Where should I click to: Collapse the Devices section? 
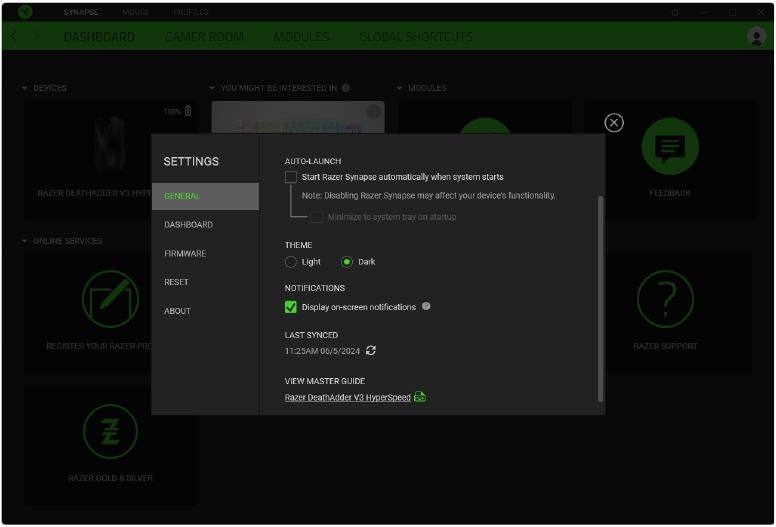[24, 88]
